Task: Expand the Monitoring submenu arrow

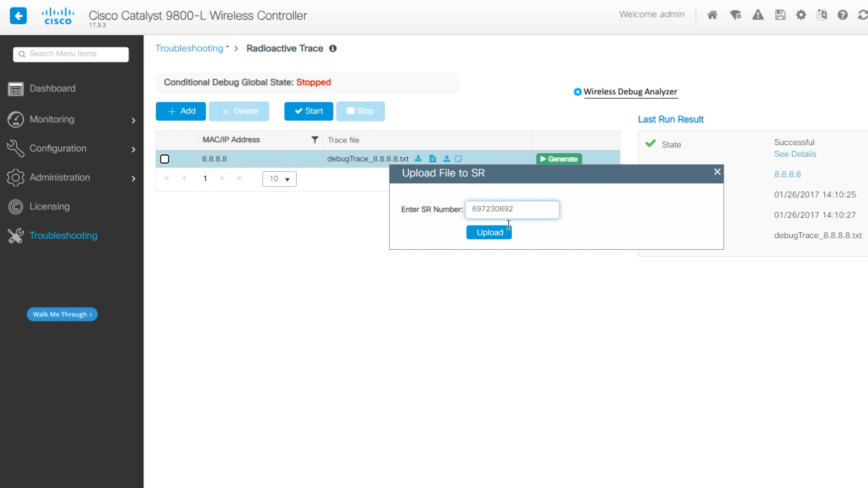Action: coord(134,120)
